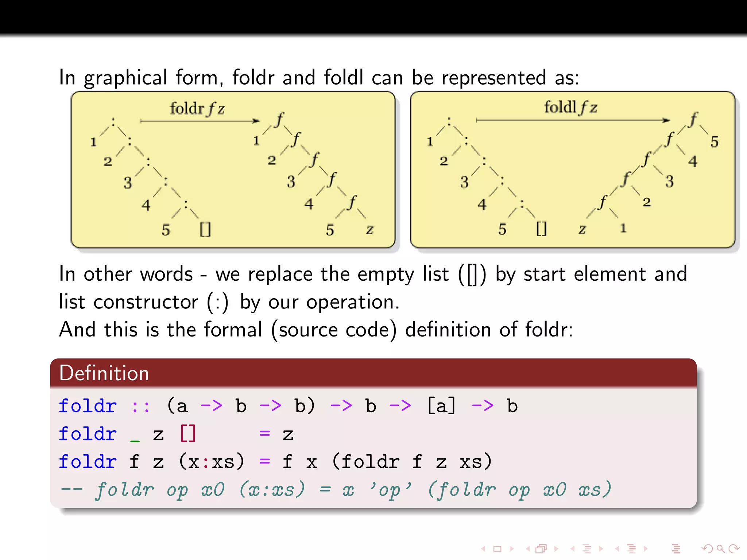Viewport: 747px width, 560px height.
Task: Click the 'Definition' block title
Action: pos(104,373)
